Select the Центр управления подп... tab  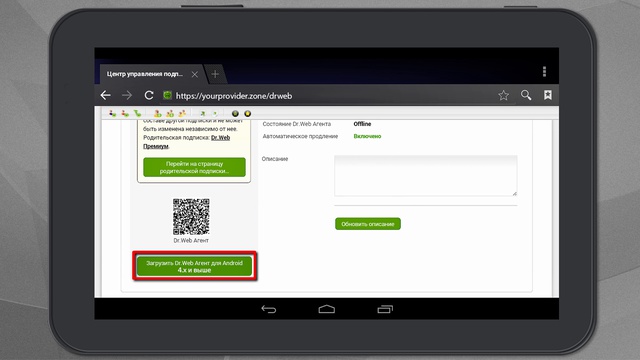pyautogui.click(x=145, y=74)
